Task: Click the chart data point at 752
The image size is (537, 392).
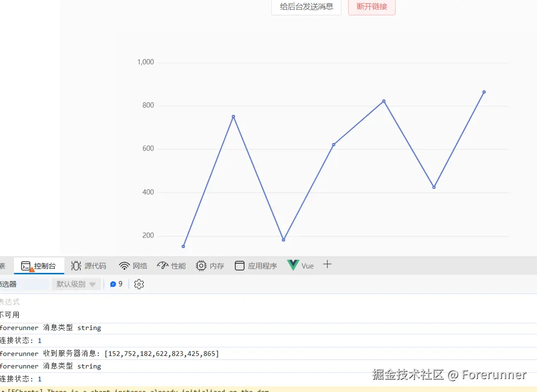Action: click(233, 117)
